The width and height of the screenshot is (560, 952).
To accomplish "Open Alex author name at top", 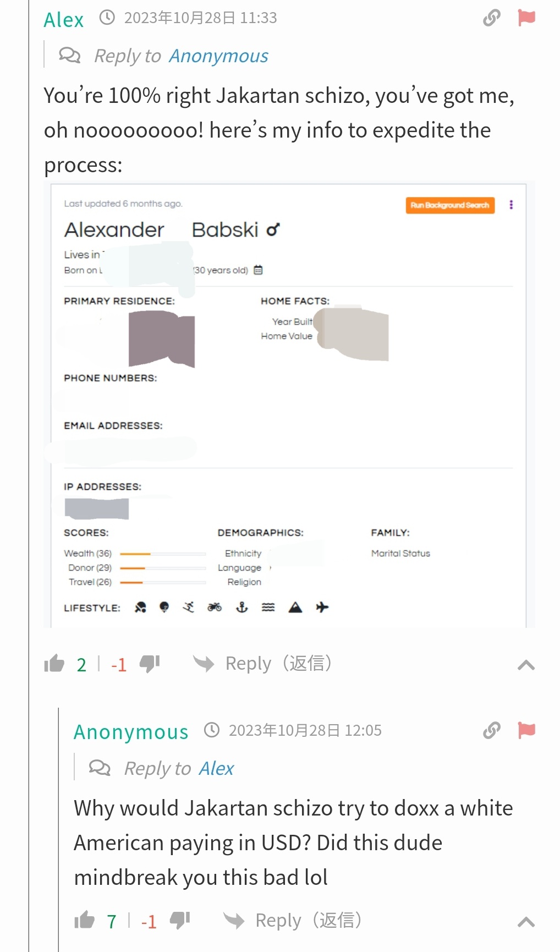I will click(64, 20).
